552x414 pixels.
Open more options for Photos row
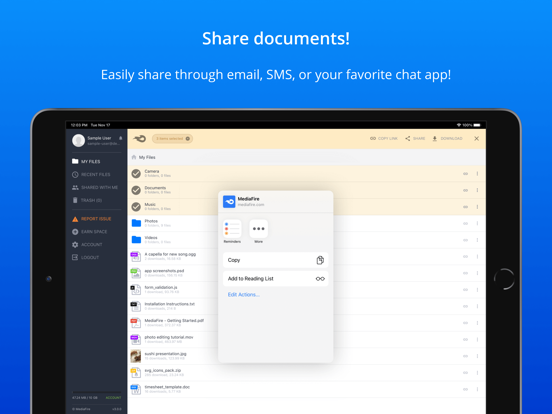477,223
